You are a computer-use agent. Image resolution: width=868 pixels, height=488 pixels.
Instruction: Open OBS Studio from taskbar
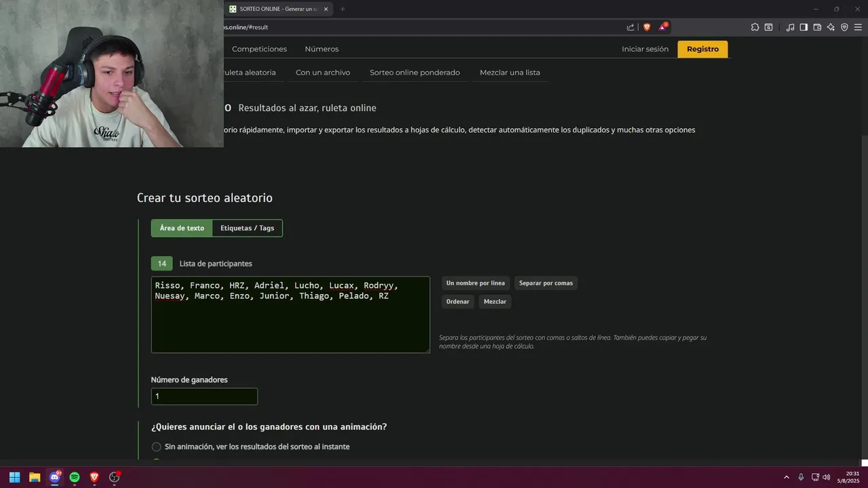[115, 477]
